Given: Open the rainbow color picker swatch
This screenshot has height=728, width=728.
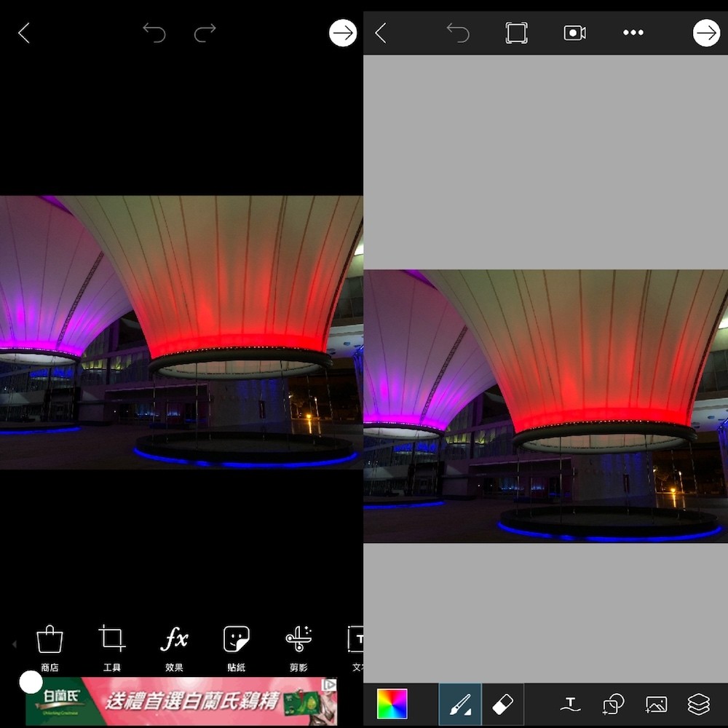Looking at the screenshot, I should click(392, 704).
